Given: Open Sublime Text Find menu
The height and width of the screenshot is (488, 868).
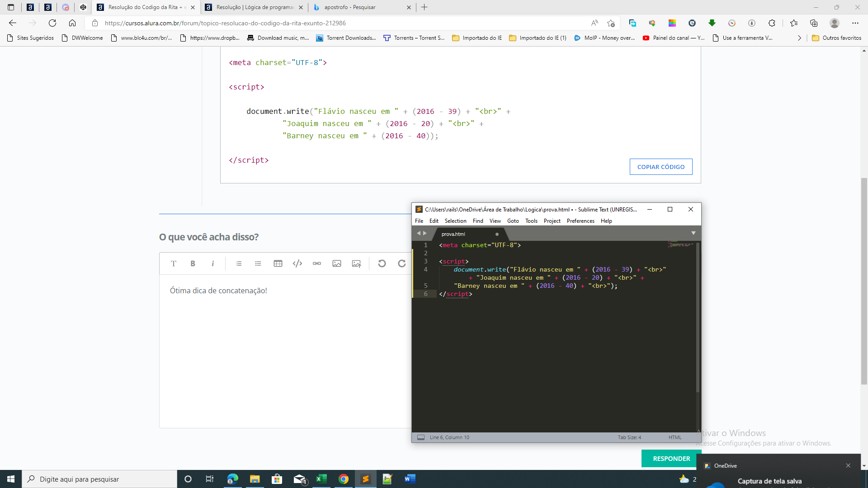Looking at the screenshot, I should click(478, 221).
